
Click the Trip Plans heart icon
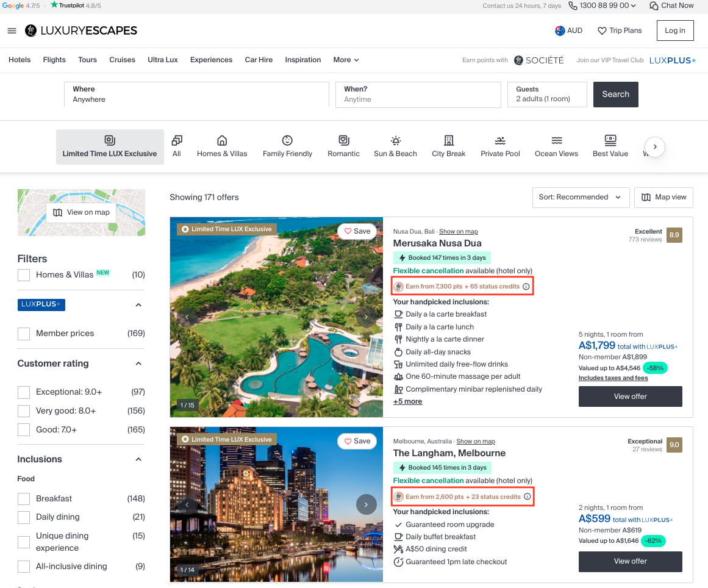tap(602, 30)
